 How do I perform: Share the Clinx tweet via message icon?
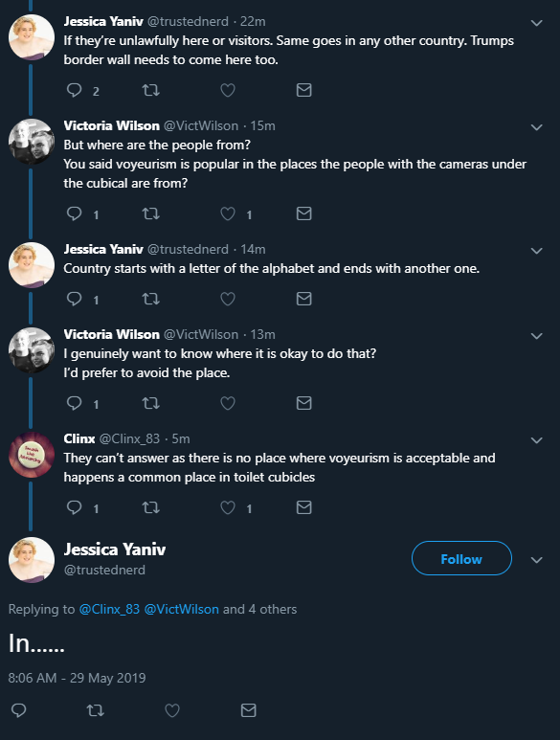[x=303, y=507]
